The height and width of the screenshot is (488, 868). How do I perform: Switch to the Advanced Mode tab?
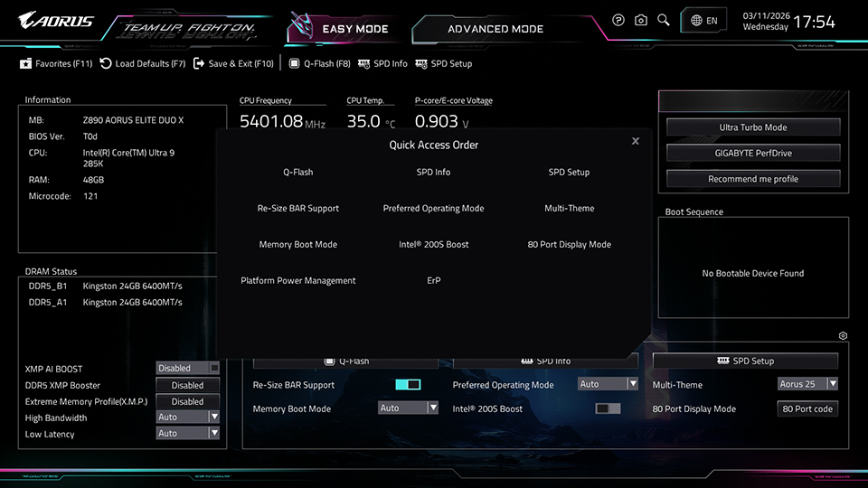coord(495,29)
